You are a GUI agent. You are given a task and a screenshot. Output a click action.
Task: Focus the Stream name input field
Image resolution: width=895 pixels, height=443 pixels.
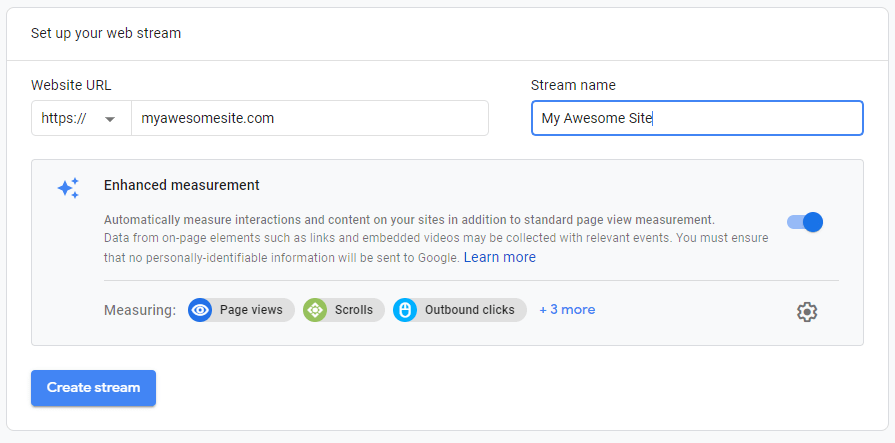tap(696, 118)
